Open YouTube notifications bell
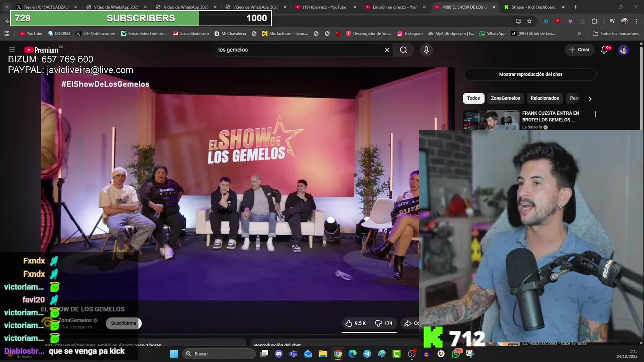This screenshot has height=362, width=644. (x=604, y=50)
